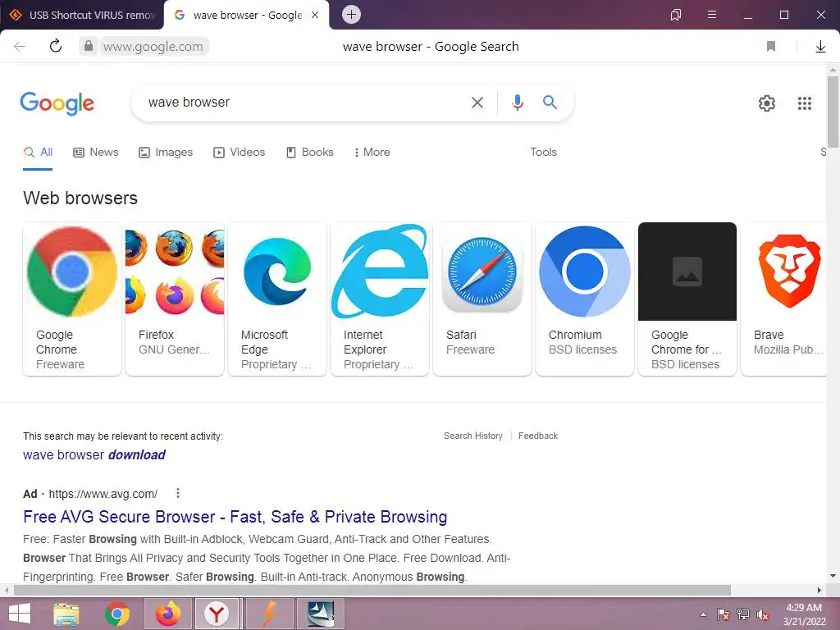Click the wave browser download suggestion link

pyautogui.click(x=94, y=454)
